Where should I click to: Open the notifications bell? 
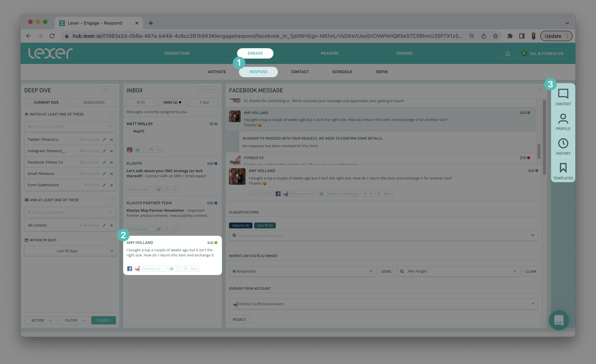pyautogui.click(x=508, y=53)
